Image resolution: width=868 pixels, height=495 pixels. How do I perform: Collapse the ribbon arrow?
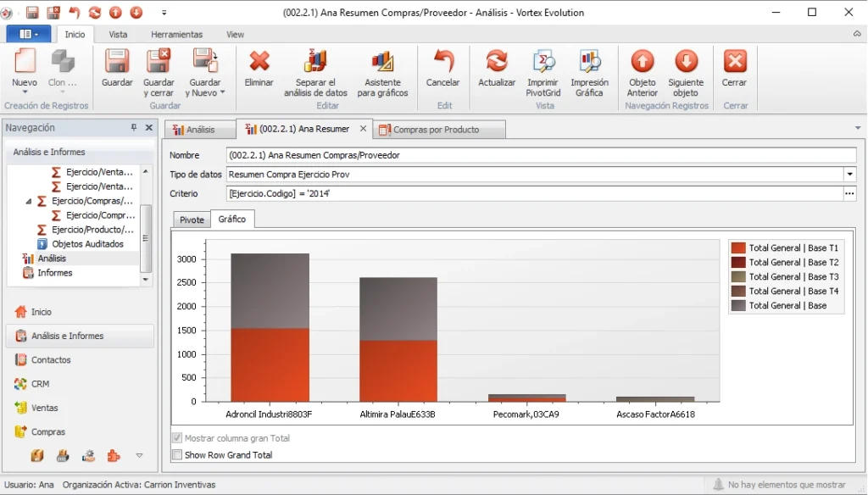coord(857,34)
